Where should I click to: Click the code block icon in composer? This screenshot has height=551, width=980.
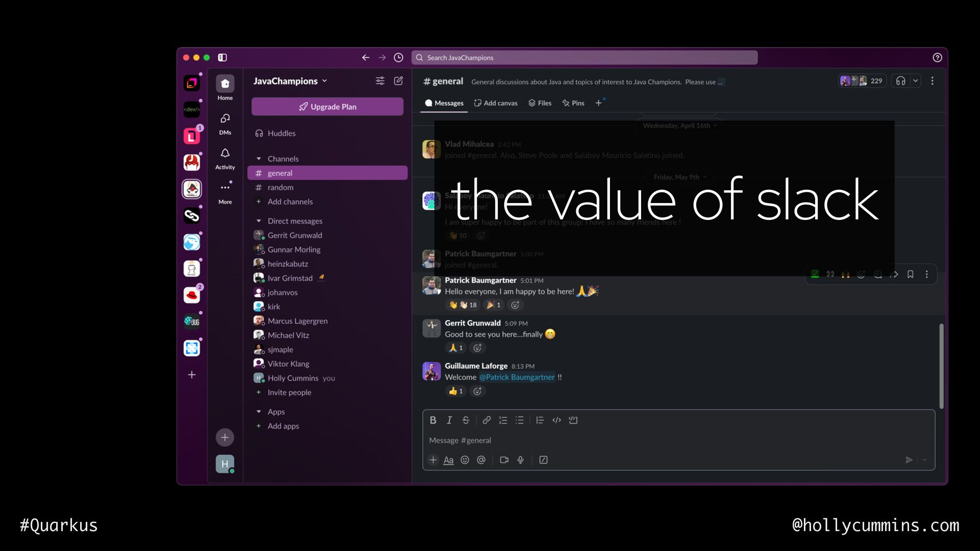point(573,420)
